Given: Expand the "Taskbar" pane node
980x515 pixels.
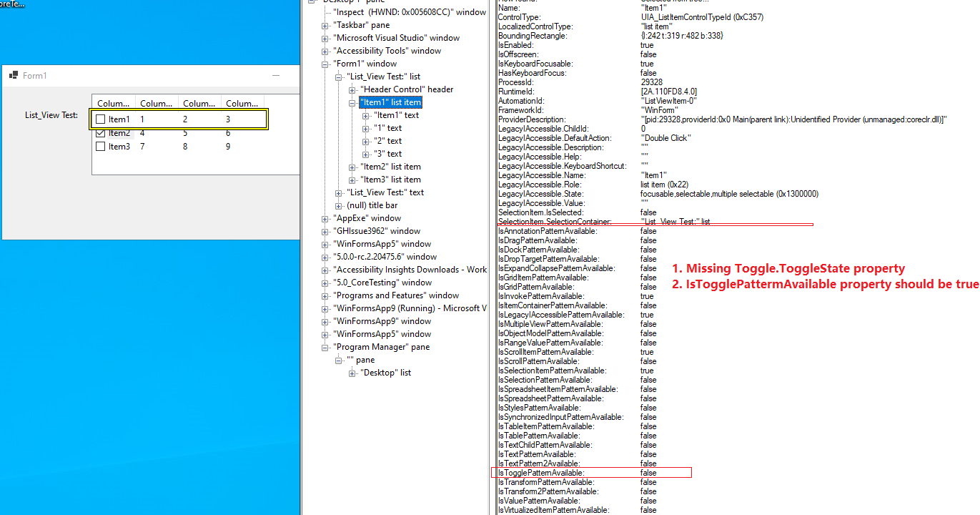Looking at the screenshot, I should pos(325,24).
